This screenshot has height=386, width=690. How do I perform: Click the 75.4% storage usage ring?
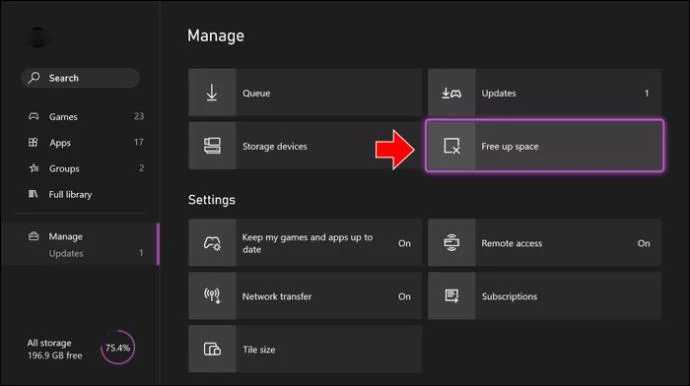(x=117, y=348)
